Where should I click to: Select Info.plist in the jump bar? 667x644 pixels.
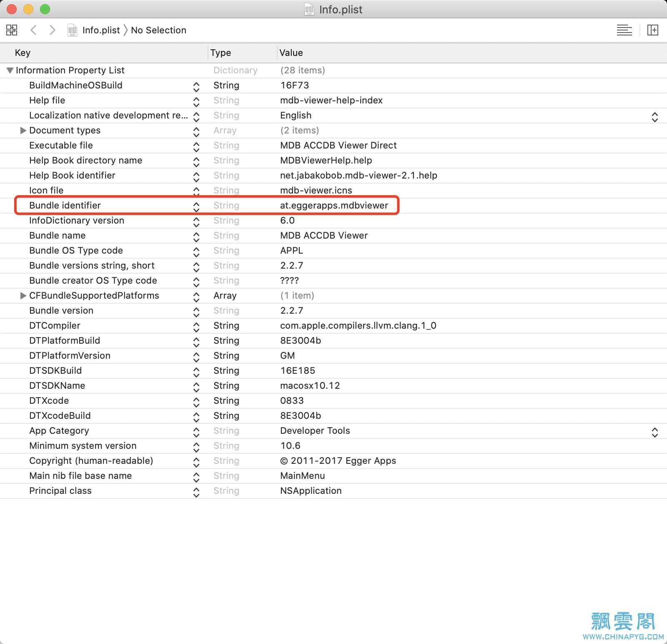click(101, 30)
